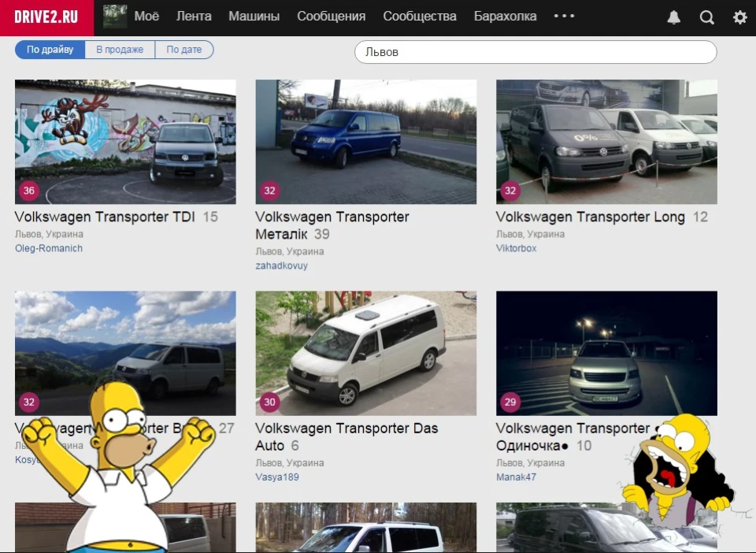The width and height of the screenshot is (756, 553).
Task: Open the Transporter mountain landscape photo
Action: (125, 353)
